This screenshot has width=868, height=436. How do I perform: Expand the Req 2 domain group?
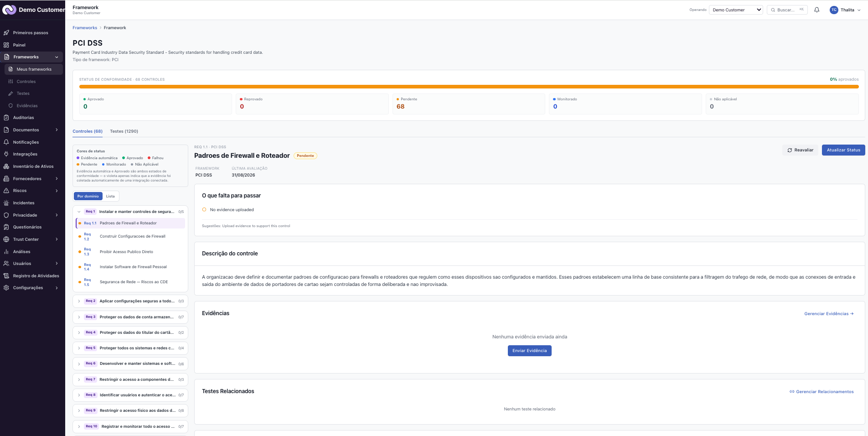[79, 301]
